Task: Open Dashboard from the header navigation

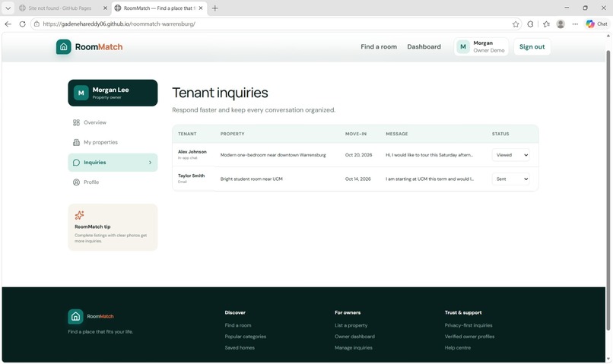Action: click(x=424, y=47)
